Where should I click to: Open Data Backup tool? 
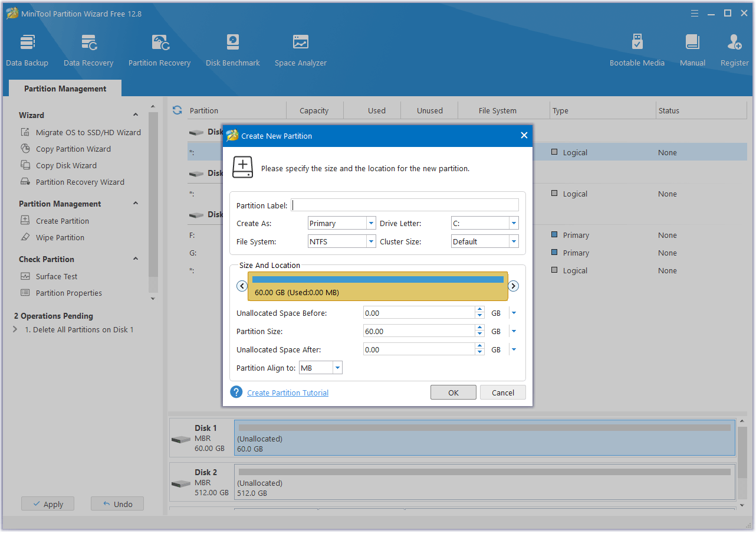pos(27,51)
